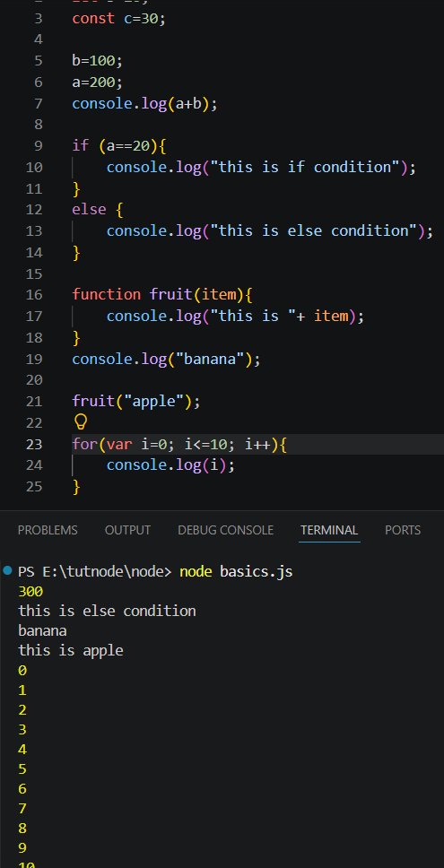444x868 pixels.
Task: Click the '"this is "+ item' log line
Action: (x=235, y=316)
